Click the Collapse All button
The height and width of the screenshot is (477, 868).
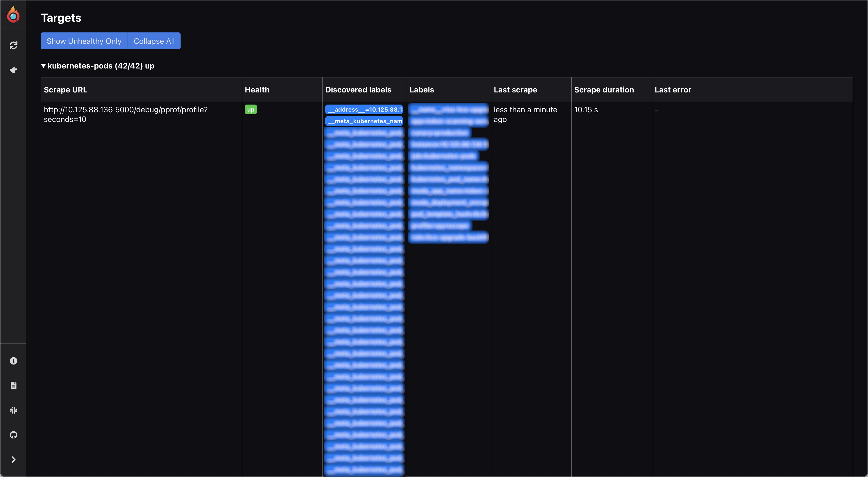coord(154,41)
